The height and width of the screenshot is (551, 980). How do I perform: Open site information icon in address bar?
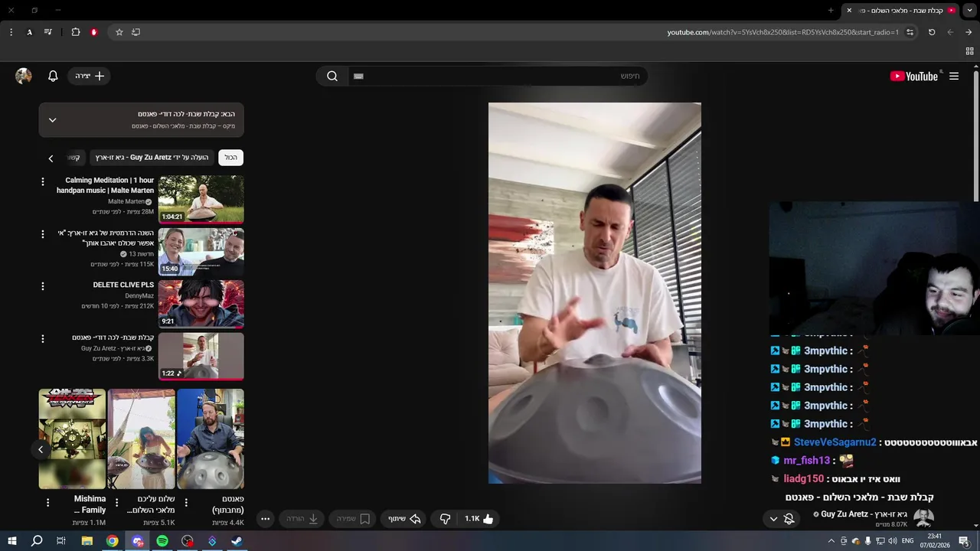910,32
